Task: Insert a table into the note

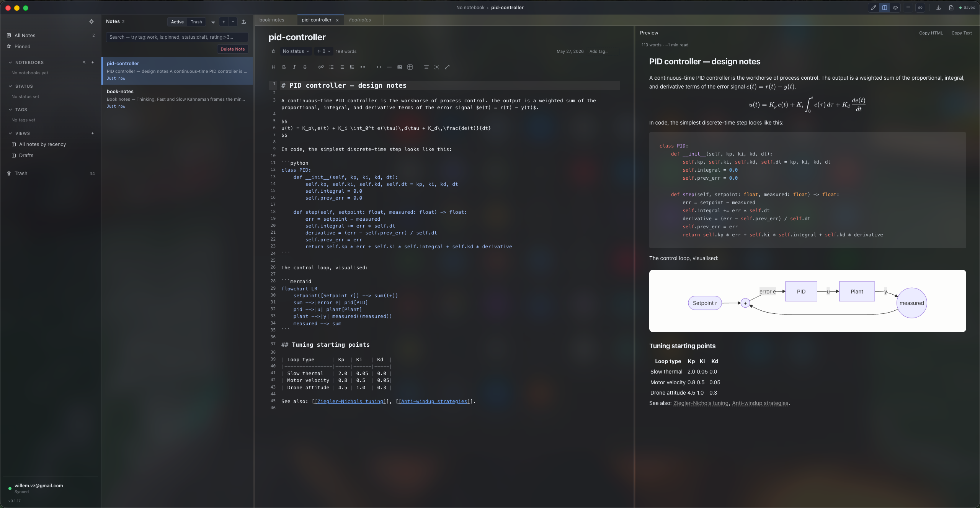Action: pyautogui.click(x=410, y=67)
